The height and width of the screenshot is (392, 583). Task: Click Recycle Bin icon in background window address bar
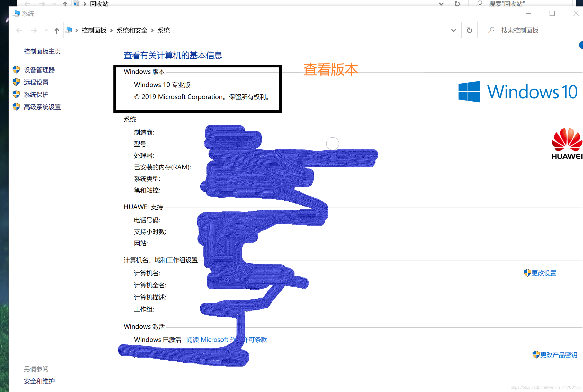(x=76, y=3)
